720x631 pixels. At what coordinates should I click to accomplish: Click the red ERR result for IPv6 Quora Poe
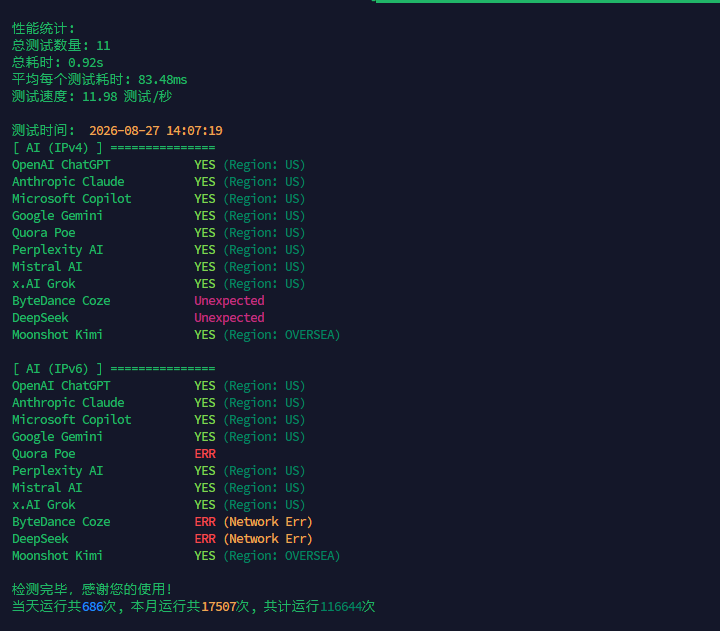[x=205, y=453]
